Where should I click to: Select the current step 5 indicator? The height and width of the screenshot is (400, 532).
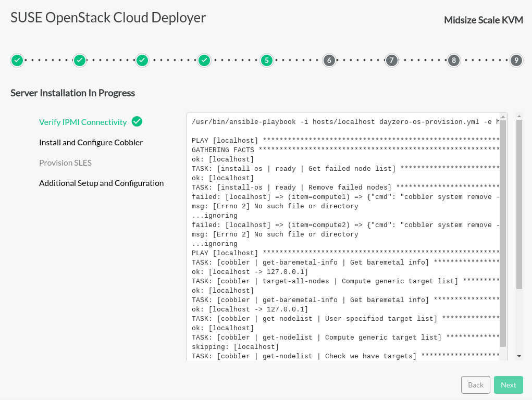coord(266,60)
